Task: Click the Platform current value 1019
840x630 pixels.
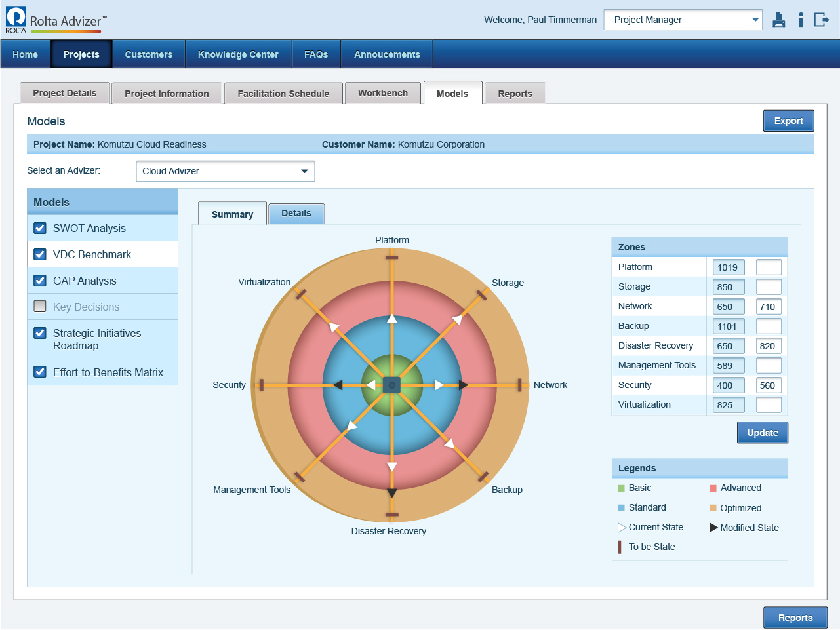Action: pyautogui.click(x=729, y=267)
